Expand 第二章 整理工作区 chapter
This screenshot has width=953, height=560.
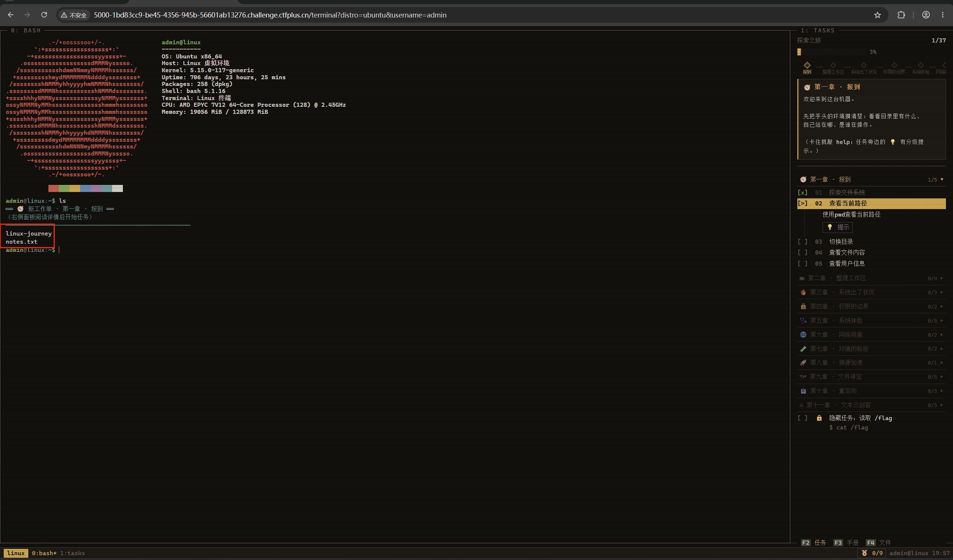coord(871,278)
